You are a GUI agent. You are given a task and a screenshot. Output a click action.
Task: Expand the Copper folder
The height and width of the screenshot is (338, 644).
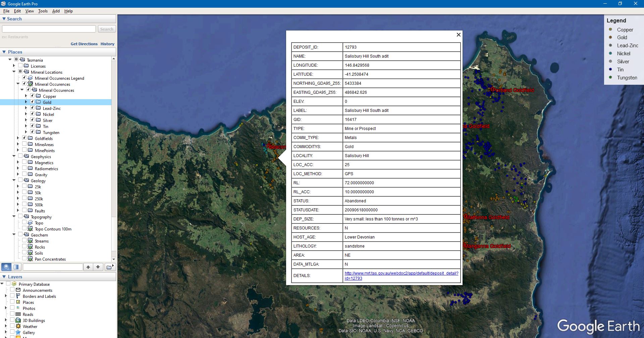tap(26, 96)
